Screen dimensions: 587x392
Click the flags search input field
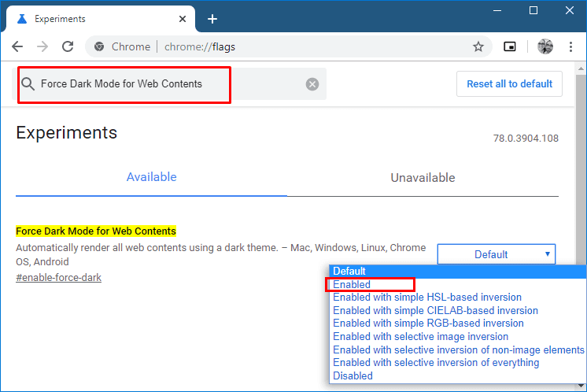pos(169,84)
